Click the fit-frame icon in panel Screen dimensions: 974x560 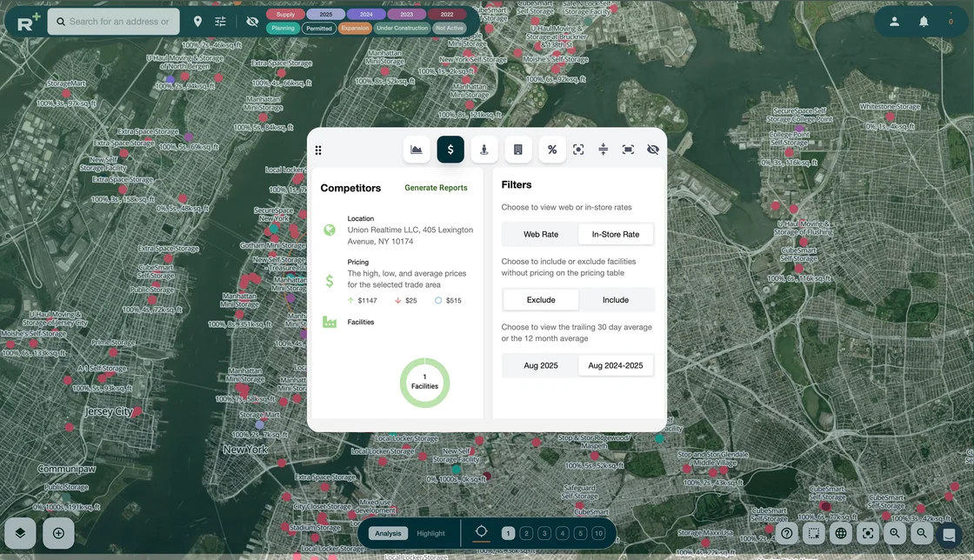click(628, 150)
